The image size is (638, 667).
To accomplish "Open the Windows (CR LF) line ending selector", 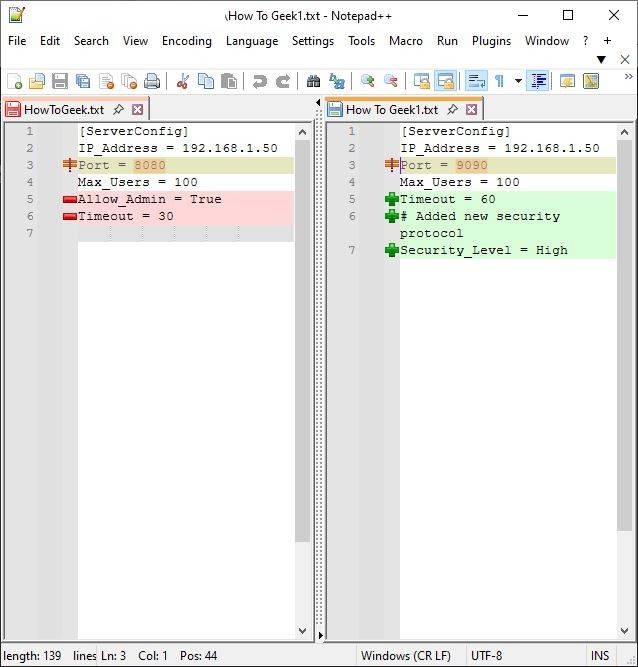I will point(405,656).
